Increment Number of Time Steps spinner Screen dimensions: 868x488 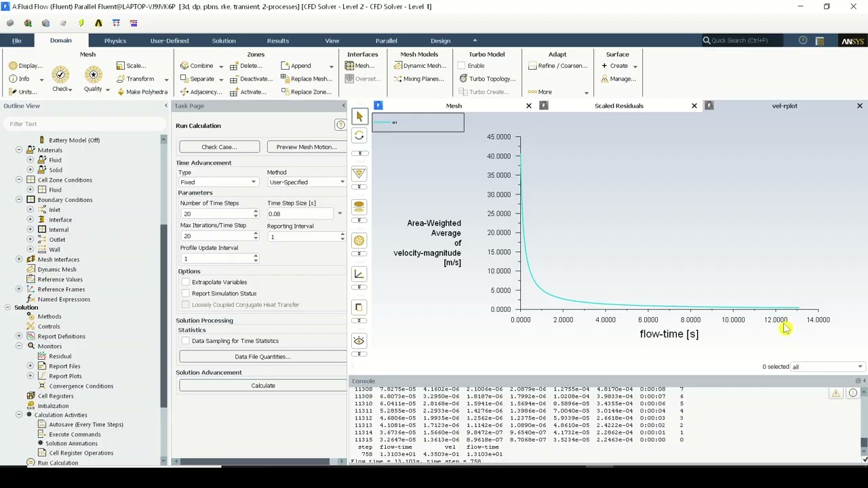(256, 211)
